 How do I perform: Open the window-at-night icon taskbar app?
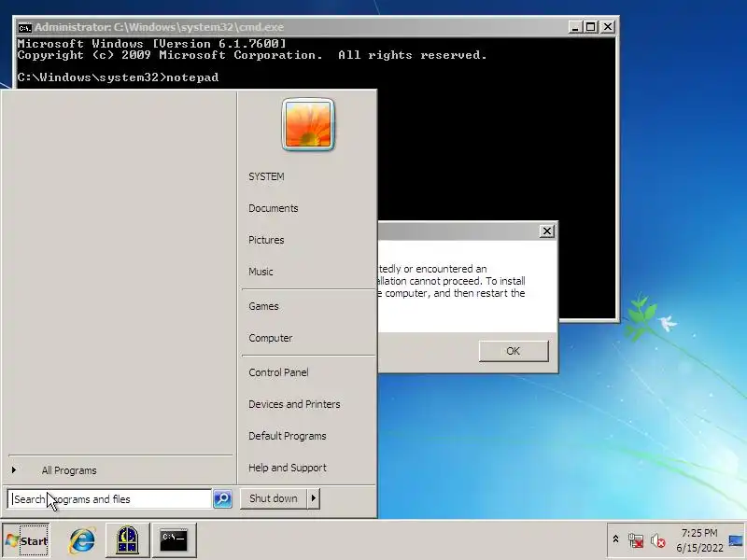click(127, 540)
